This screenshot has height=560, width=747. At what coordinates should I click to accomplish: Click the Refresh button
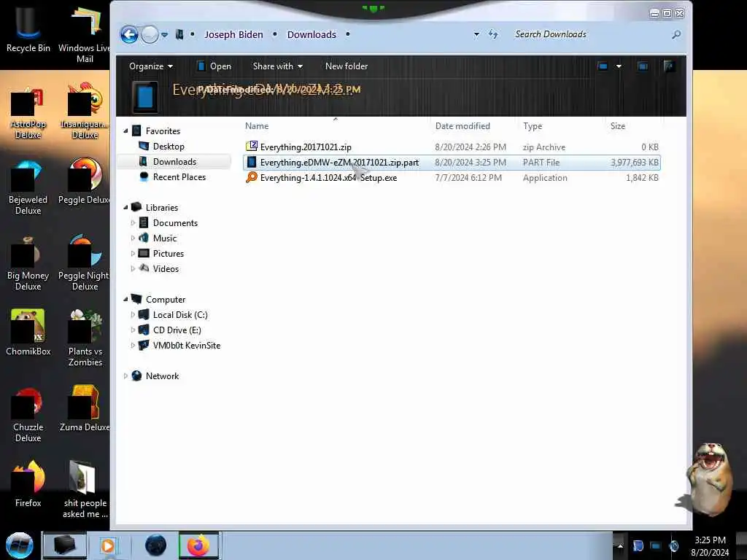(x=493, y=34)
